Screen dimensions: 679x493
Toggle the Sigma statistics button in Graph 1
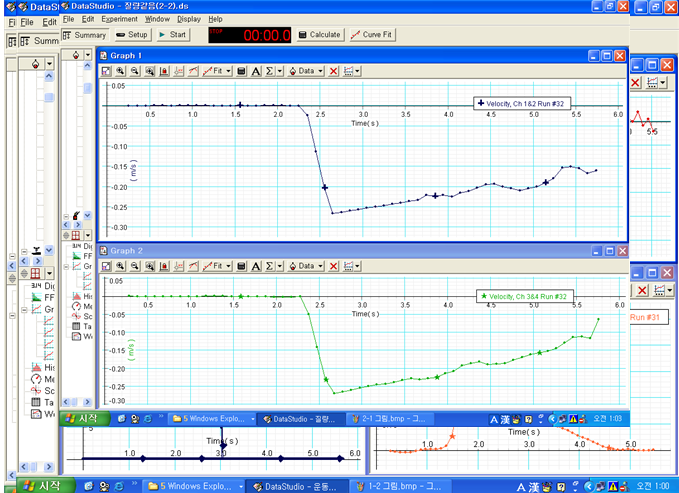270,71
